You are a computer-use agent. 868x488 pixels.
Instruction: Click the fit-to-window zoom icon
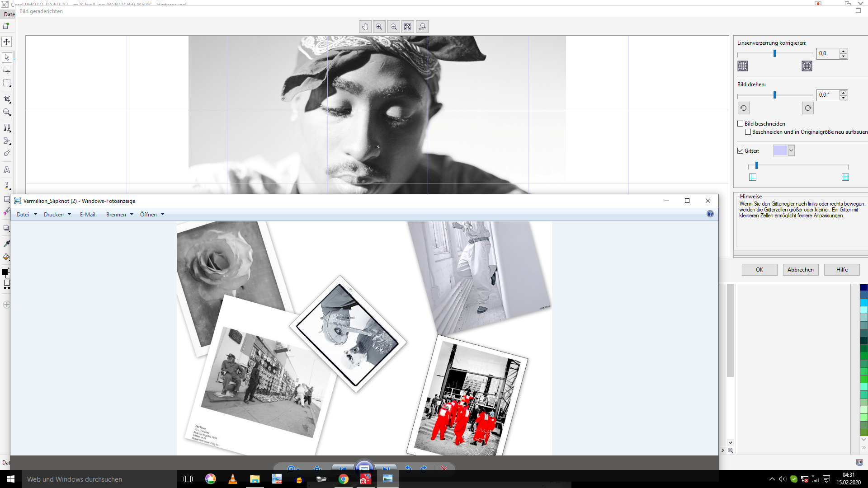408,27
